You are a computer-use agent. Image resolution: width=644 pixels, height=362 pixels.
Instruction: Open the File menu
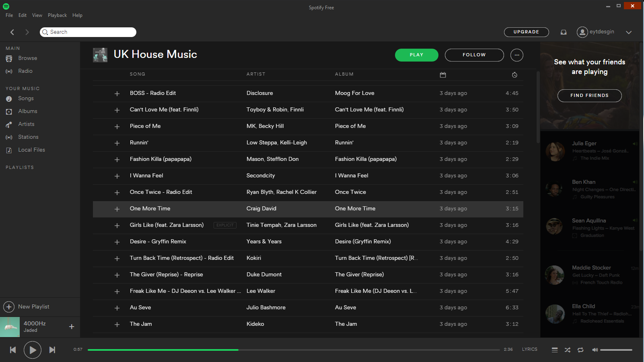[x=9, y=15]
